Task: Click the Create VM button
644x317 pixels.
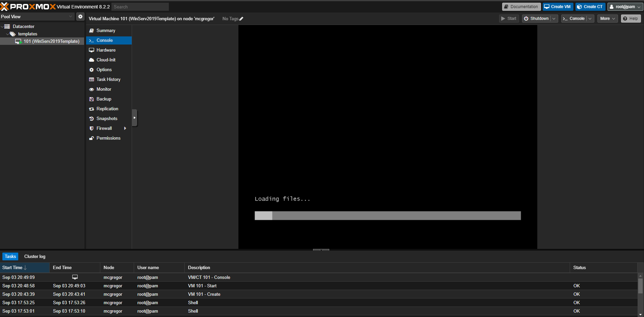Action: (558, 7)
